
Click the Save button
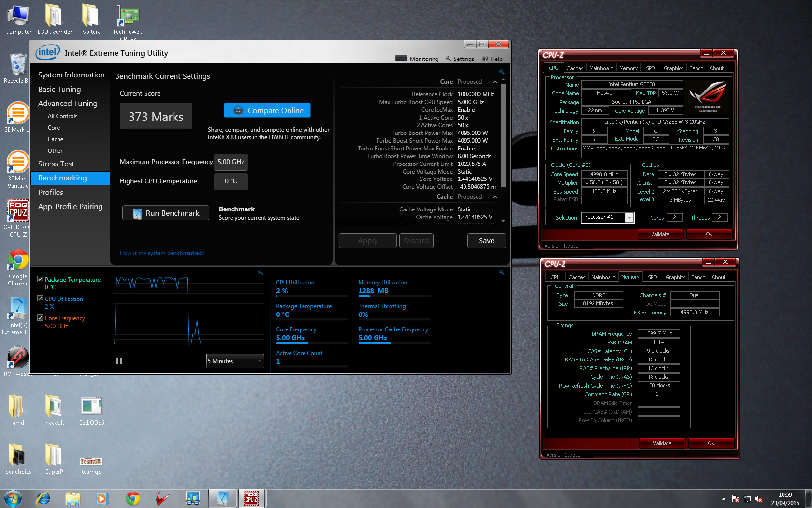click(486, 241)
